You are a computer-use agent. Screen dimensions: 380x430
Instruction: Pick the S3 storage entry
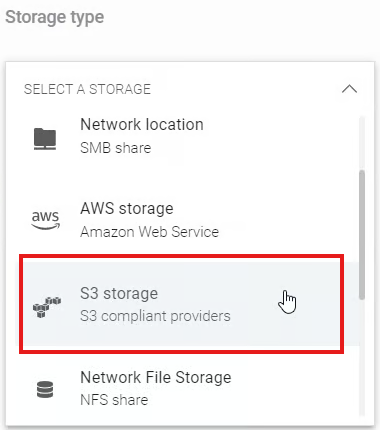tap(183, 304)
